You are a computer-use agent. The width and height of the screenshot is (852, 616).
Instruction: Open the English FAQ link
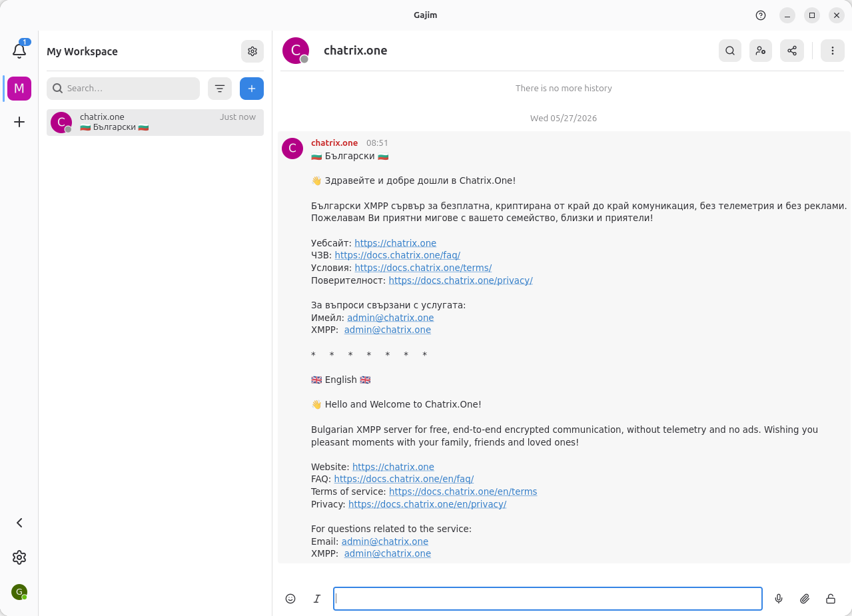(404, 479)
